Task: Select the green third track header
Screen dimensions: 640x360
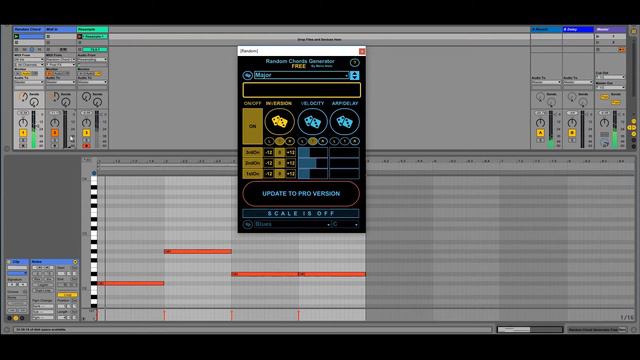Action: [92, 29]
